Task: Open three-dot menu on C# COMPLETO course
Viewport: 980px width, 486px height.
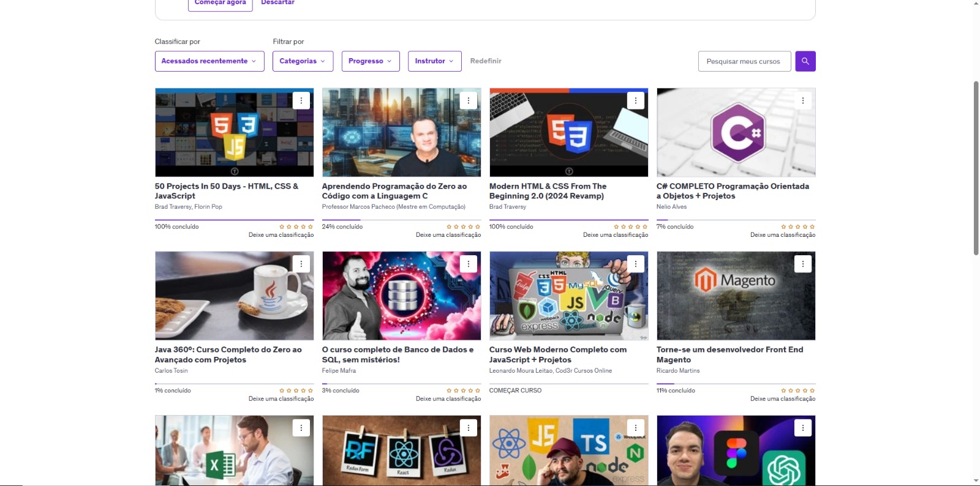Action: [x=802, y=100]
